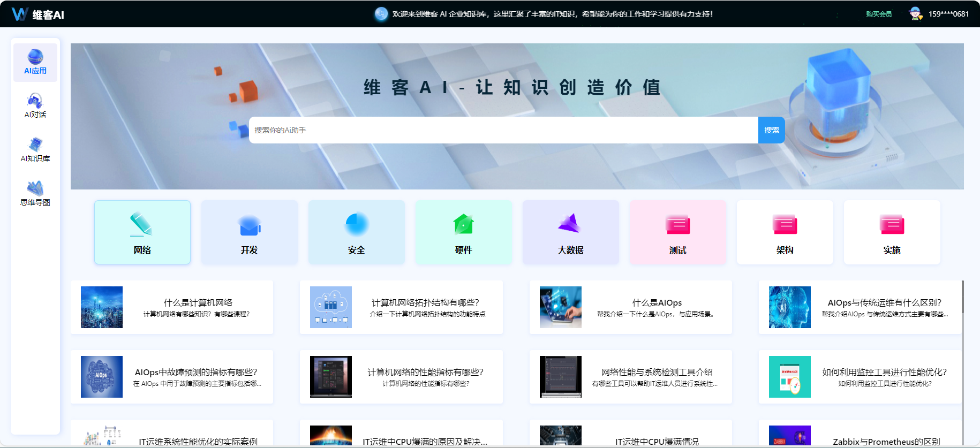Screen dimensions: 980x448
Task: Click the 测试 category label
Action: pos(678,250)
